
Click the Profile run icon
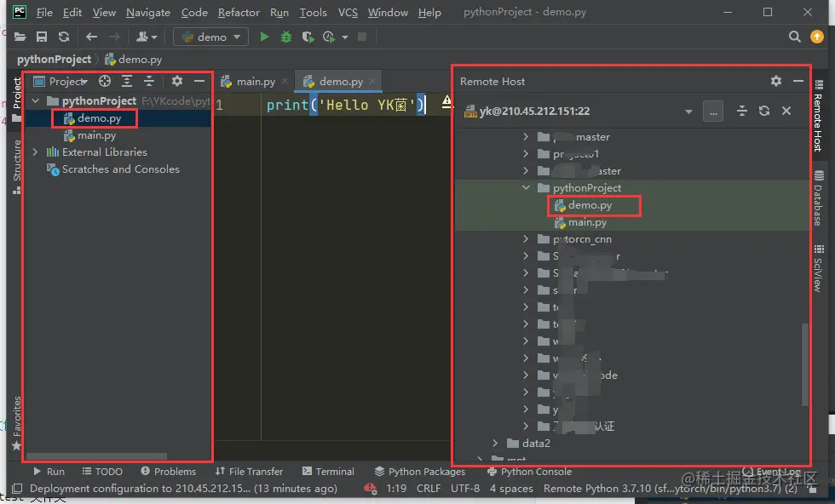click(x=329, y=37)
